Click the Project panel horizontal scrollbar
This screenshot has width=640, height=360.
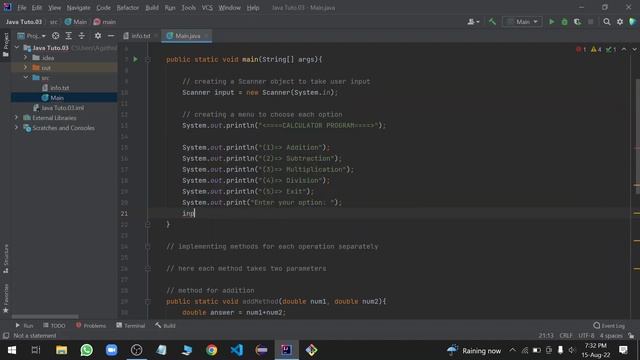(x=45, y=316)
